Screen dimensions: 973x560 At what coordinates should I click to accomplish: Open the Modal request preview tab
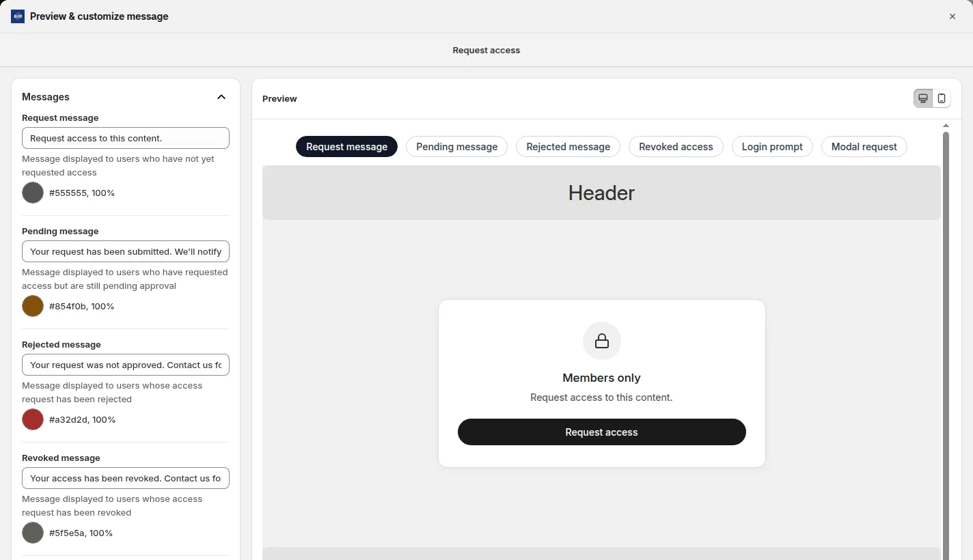click(864, 147)
